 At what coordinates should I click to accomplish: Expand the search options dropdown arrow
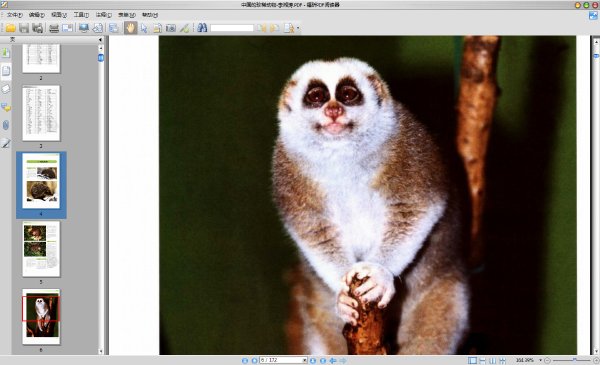coord(298,28)
